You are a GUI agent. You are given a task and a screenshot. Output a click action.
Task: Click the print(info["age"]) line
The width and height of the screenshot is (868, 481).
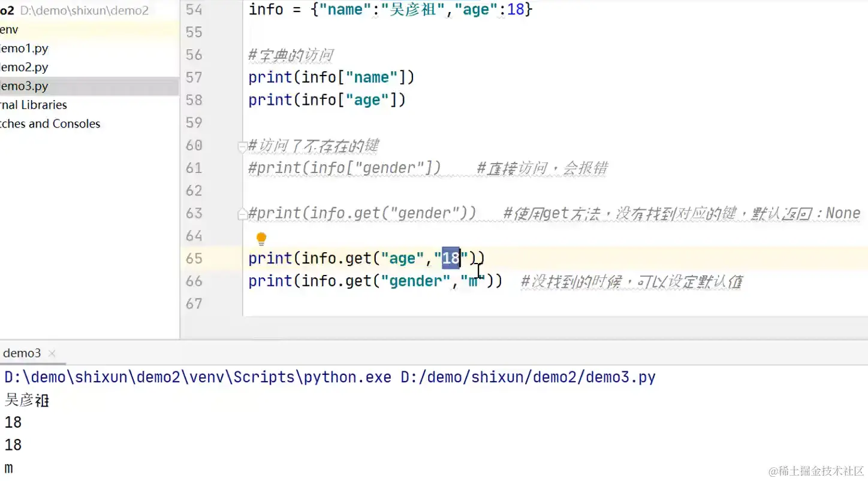327,100
